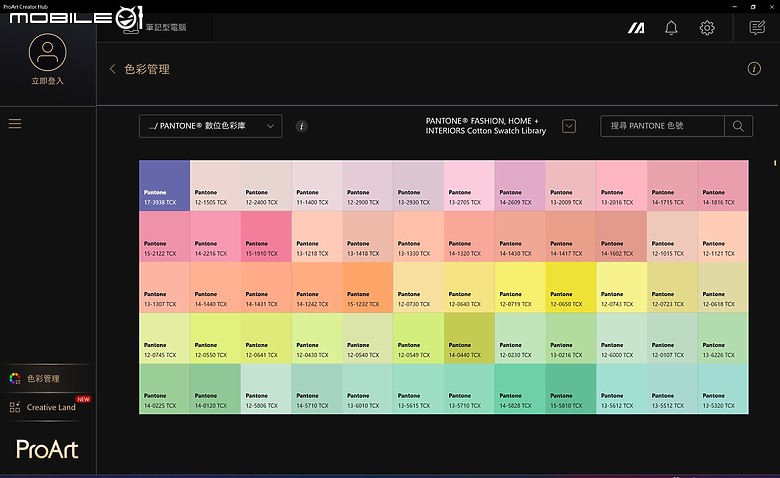
Task: Select Pantone 12-6000 TCX swatch
Action: click(x=621, y=338)
